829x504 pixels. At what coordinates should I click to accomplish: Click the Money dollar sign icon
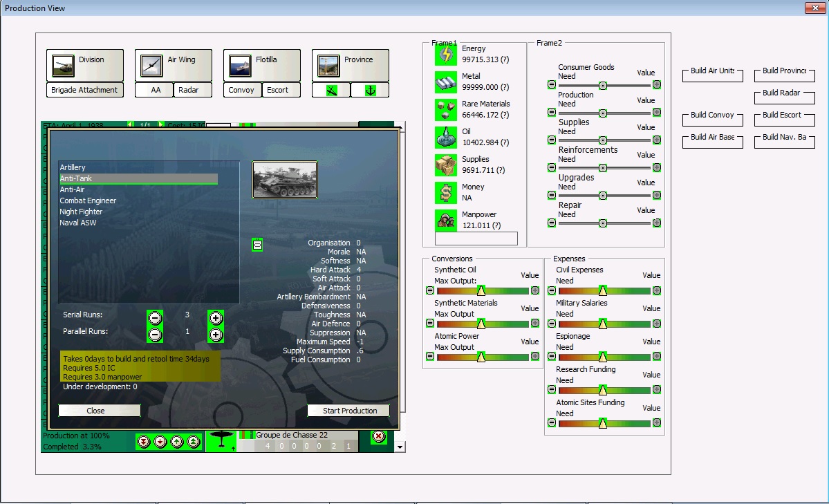[445, 193]
